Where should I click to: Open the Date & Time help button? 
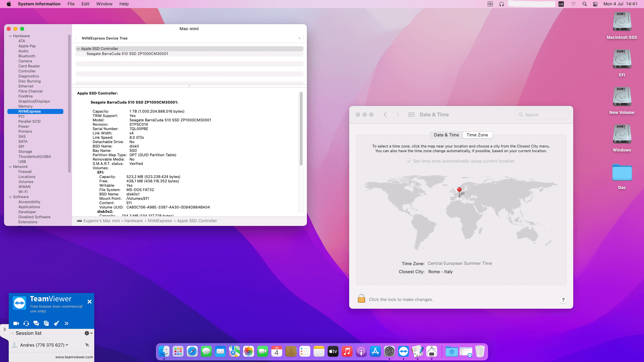point(563,300)
